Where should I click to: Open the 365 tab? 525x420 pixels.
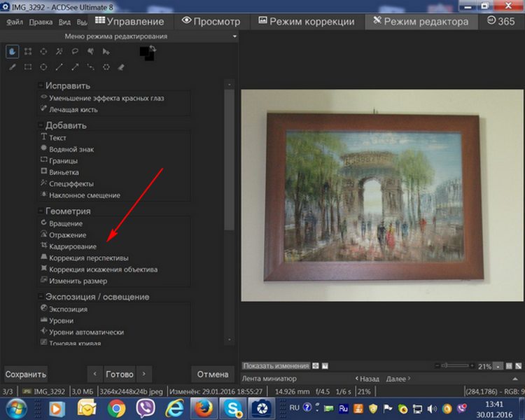coord(501,22)
